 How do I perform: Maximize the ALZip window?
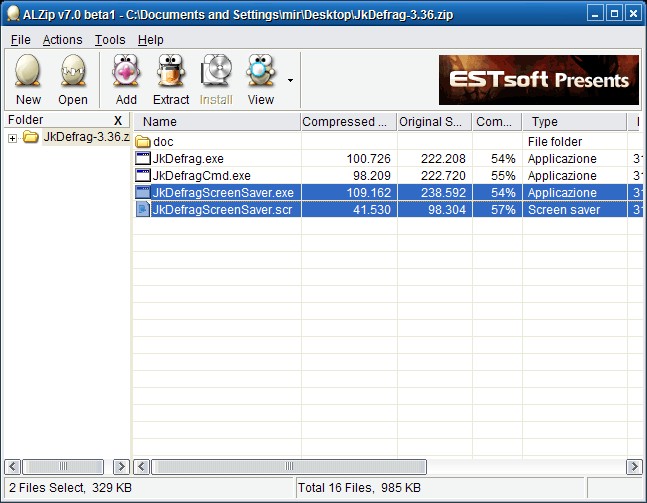(x=614, y=14)
